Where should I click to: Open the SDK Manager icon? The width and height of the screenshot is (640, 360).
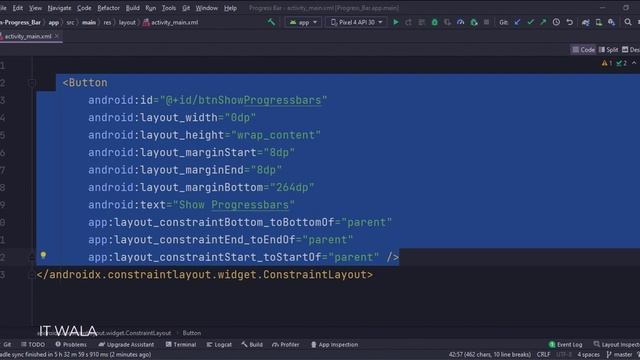coord(611,22)
